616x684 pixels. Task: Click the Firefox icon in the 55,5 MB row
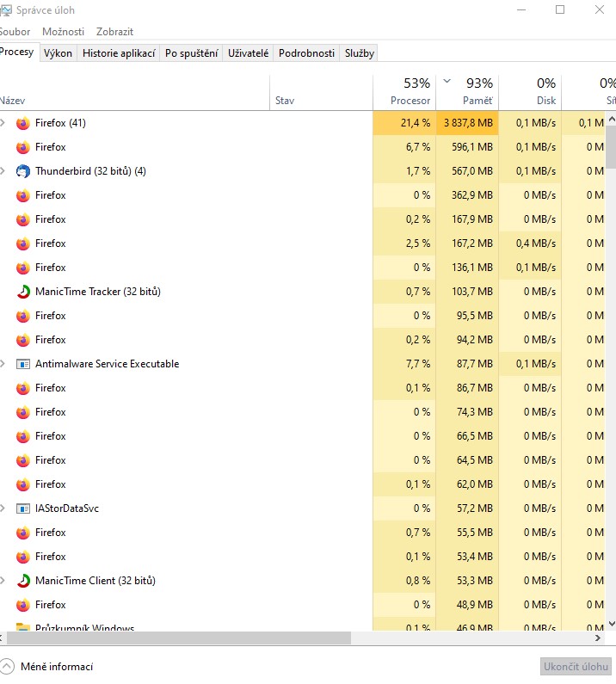23,533
